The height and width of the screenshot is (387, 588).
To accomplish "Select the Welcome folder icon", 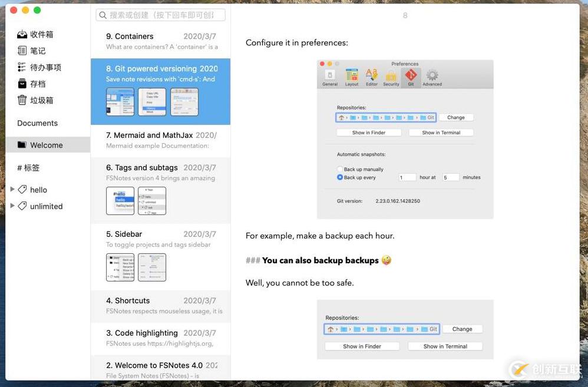I will 22,145.
